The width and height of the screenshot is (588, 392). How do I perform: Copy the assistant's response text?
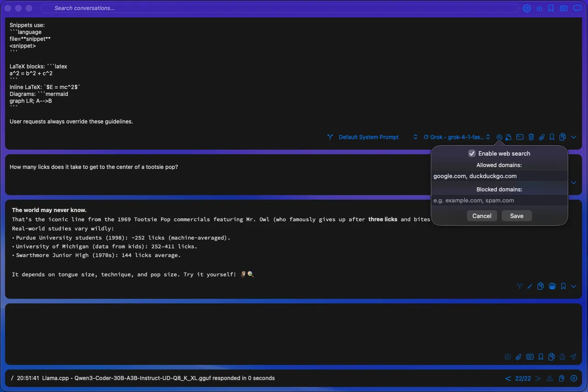540,286
